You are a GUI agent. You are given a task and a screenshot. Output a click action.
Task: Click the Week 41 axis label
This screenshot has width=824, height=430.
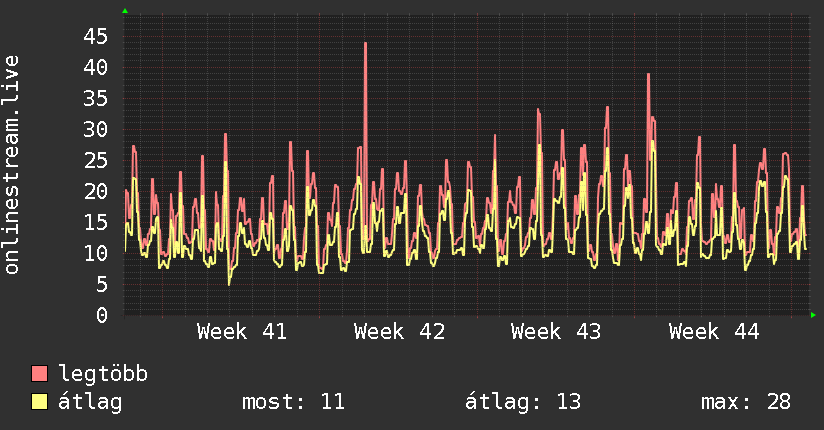pyautogui.click(x=242, y=332)
